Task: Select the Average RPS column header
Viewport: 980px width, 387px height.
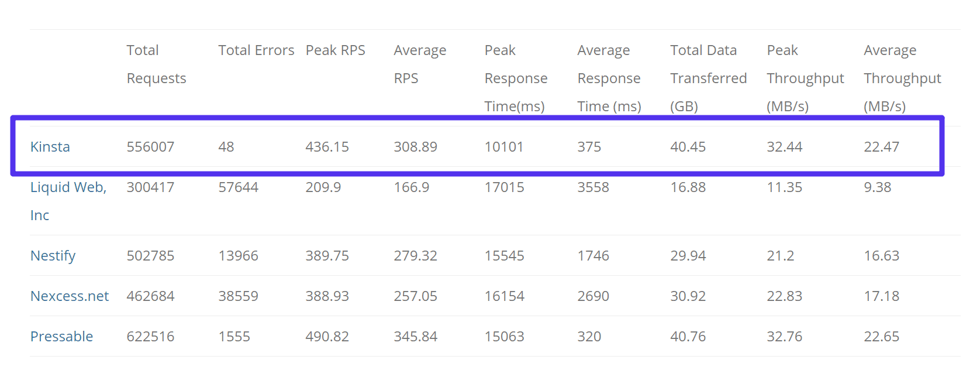Action: point(419,64)
